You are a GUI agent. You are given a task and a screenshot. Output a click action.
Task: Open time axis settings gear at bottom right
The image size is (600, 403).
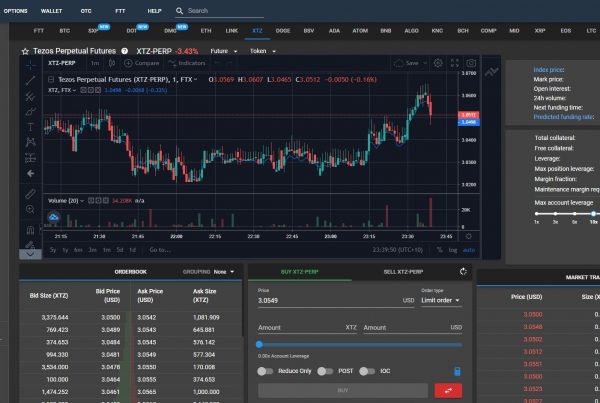[469, 236]
